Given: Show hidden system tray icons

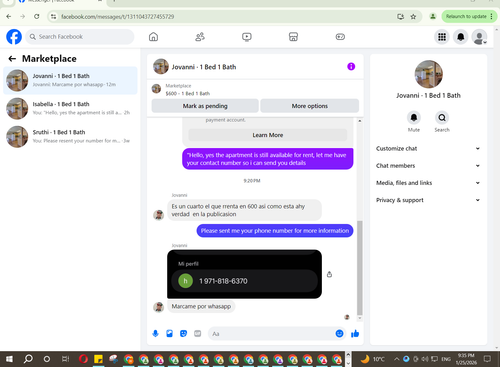Looking at the screenshot, I should pyautogui.click(x=397, y=359).
